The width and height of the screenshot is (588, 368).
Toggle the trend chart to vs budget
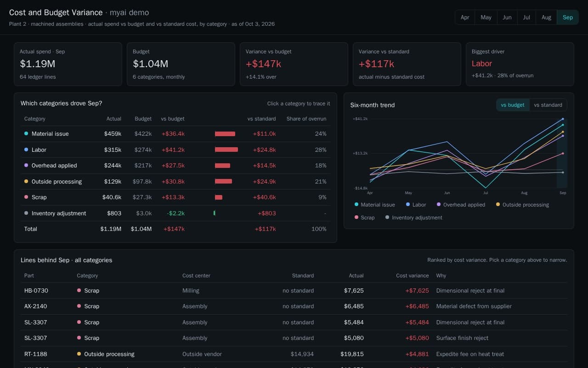513,105
